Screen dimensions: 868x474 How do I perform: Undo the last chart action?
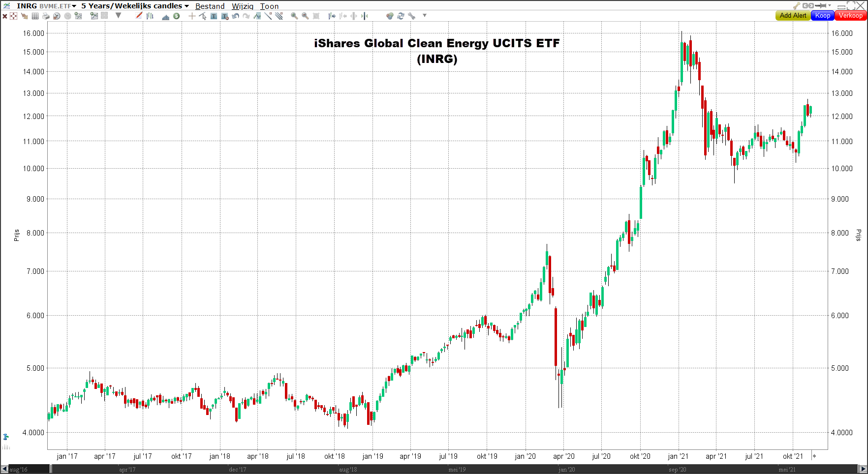[x=235, y=16]
